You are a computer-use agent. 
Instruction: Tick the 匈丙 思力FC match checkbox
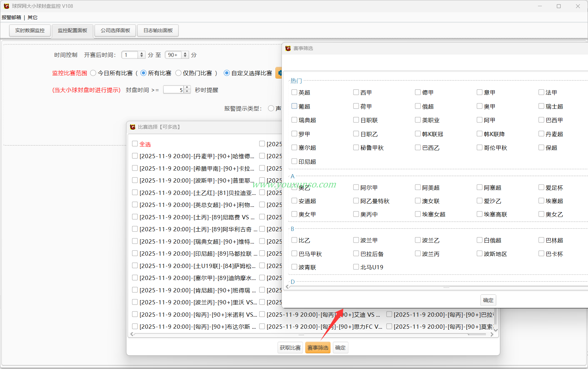262,326
